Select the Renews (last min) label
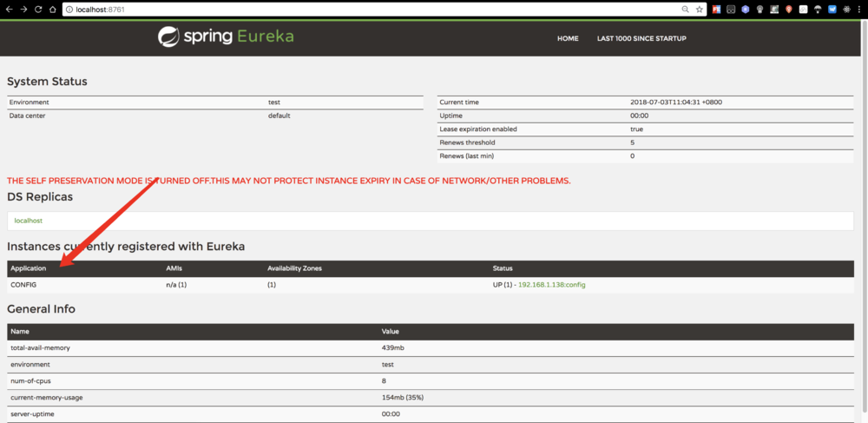This screenshot has height=423, width=868. pyautogui.click(x=466, y=156)
